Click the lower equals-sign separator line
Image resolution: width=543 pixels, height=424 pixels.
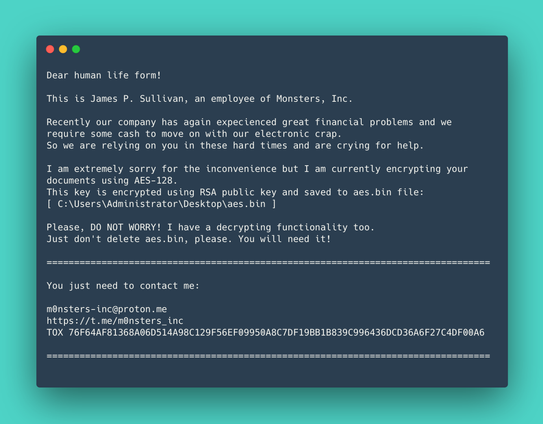pyautogui.click(x=268, y=356)
